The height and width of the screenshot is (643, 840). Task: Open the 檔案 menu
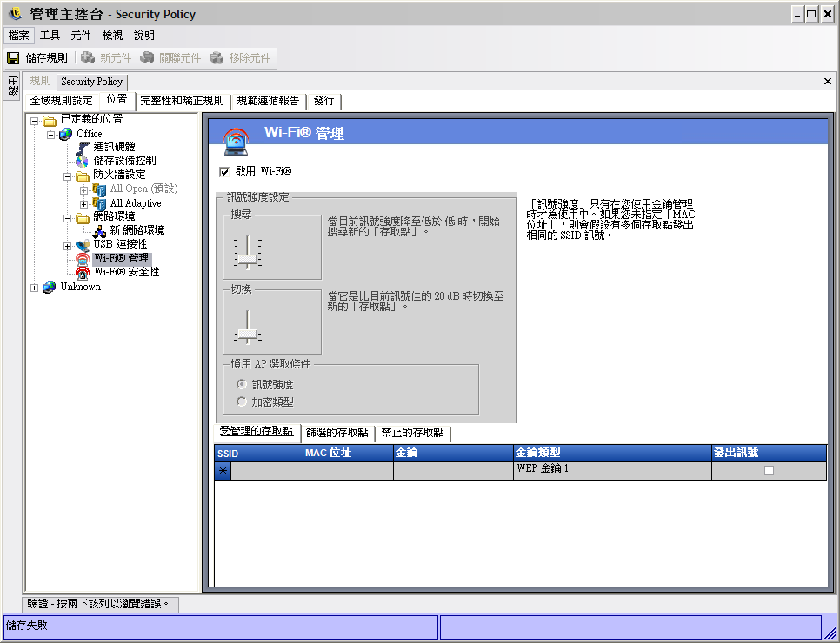point(19,36)
